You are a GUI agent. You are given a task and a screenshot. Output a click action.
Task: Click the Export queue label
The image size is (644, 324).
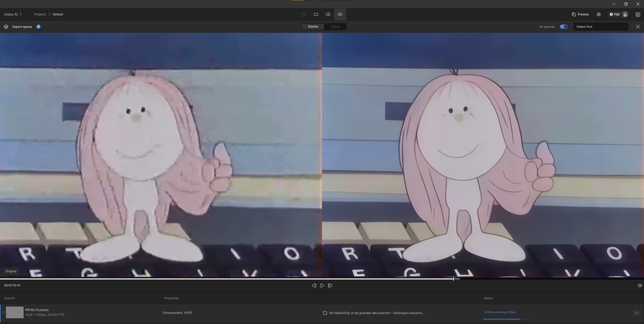coord(22,27)
